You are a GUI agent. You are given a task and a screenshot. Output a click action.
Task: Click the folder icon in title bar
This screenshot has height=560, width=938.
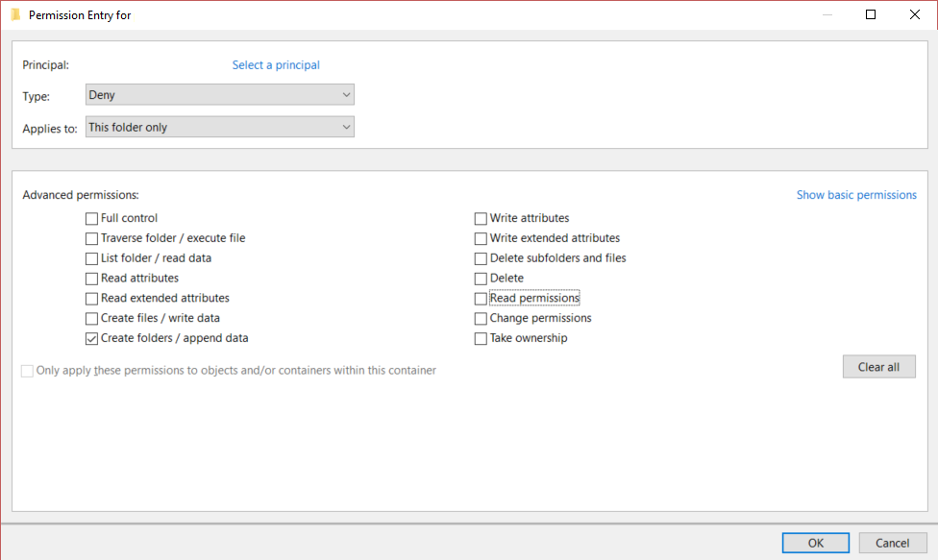coord(15,14)
